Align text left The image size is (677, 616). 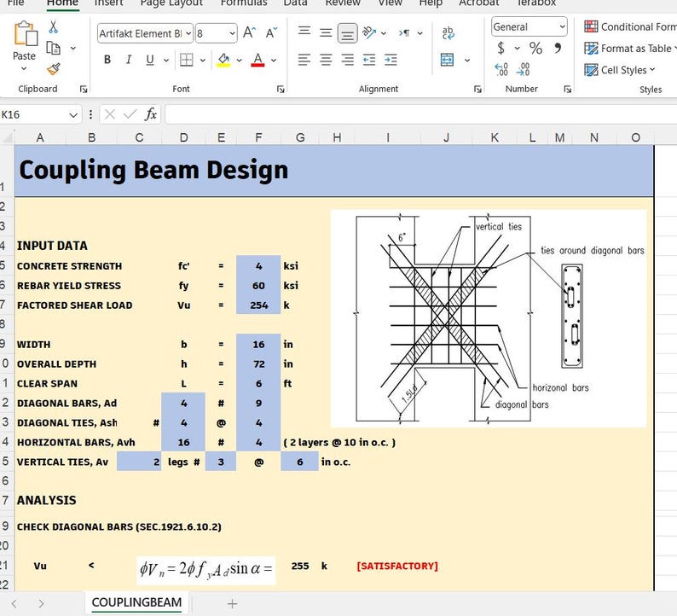304,60
